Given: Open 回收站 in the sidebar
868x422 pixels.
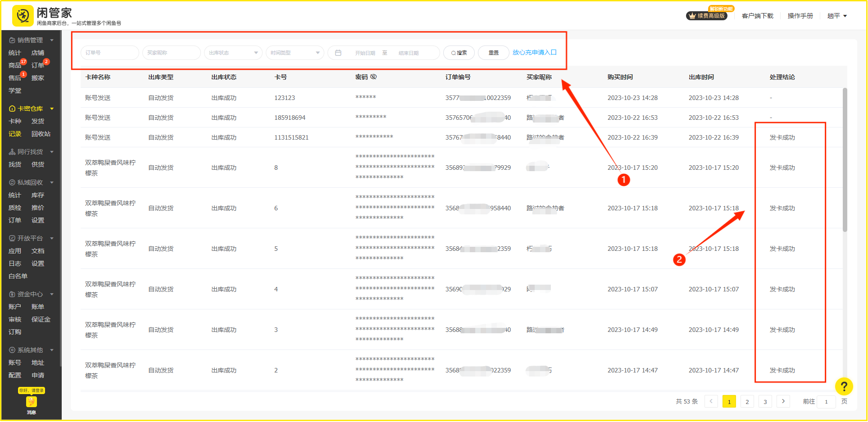Looking at the screenshot, I should (x=41, y=134).
